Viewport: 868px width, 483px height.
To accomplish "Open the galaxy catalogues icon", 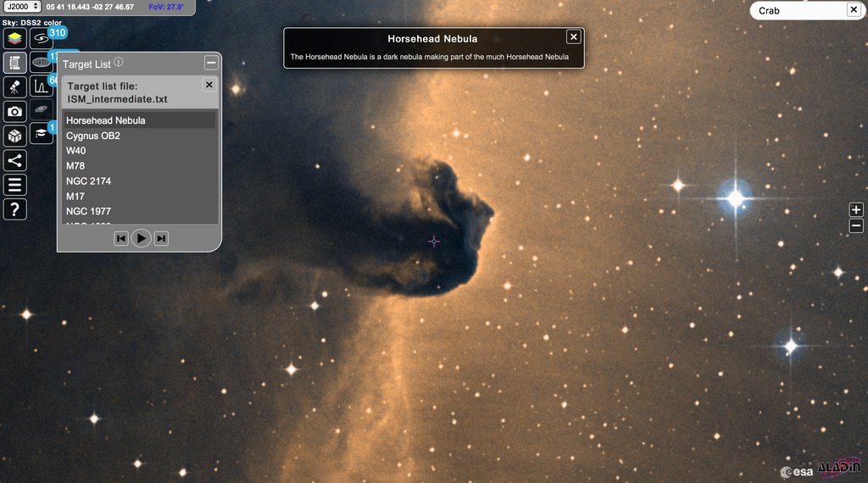I will click(41, 38).
